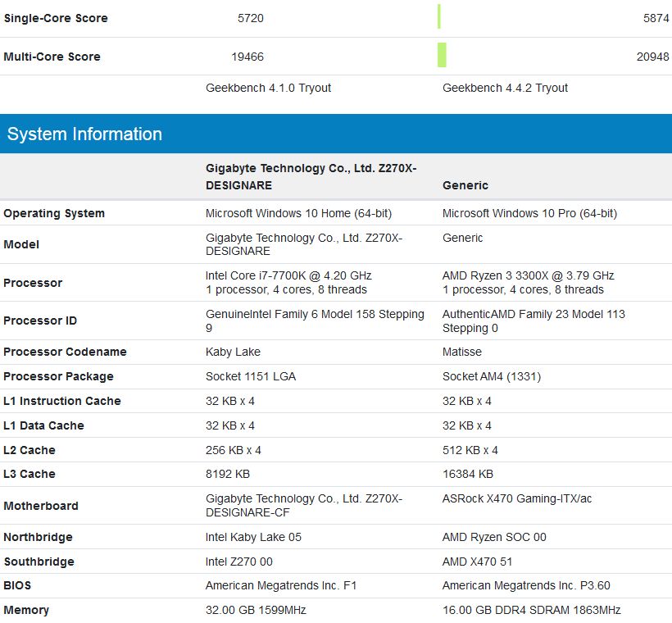Select 8192 KB L3 cache value

228,474
